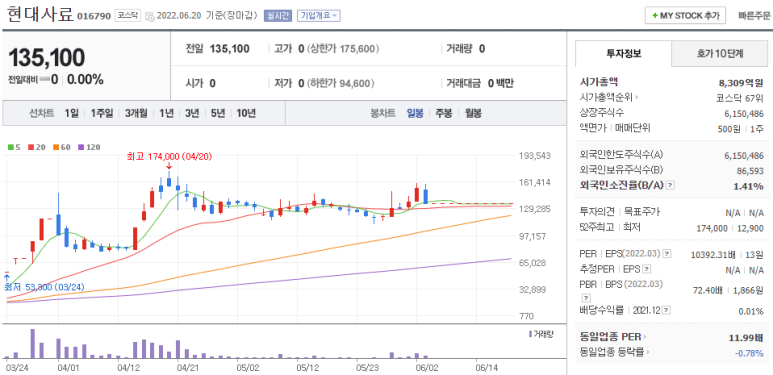This screenshot has height=375, width=773.
Task: Click the 0.00% change value
Action: tap(85, 79)
